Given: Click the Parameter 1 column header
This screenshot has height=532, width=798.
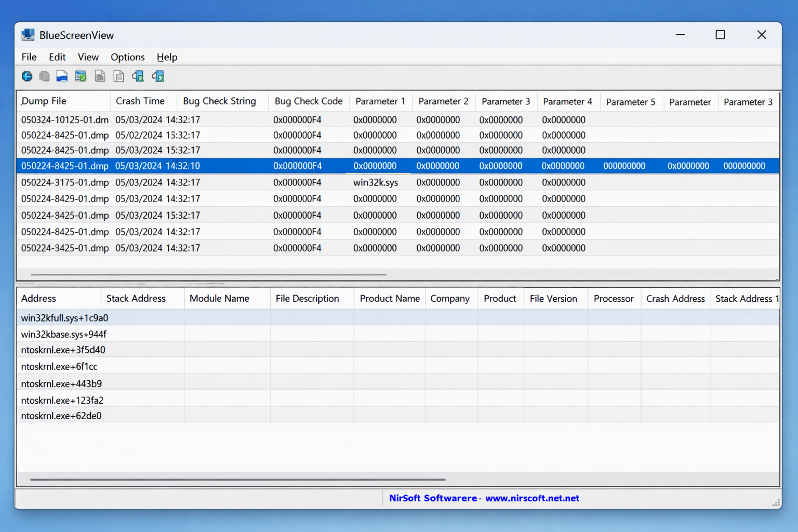Looking at the screenshot, I should point(381,101).
